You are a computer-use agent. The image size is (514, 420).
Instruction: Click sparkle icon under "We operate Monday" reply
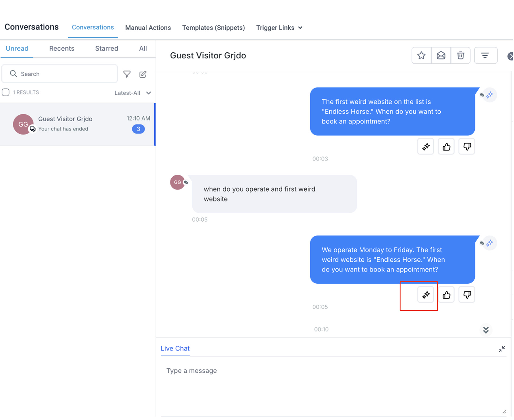(426, 295)
